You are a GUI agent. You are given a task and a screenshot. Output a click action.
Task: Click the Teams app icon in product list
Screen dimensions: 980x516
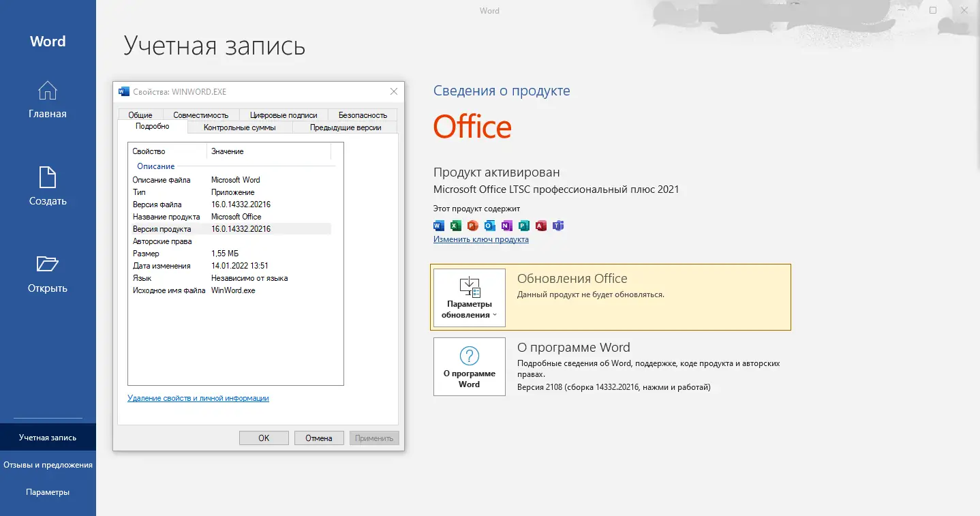tap(558, 226)
